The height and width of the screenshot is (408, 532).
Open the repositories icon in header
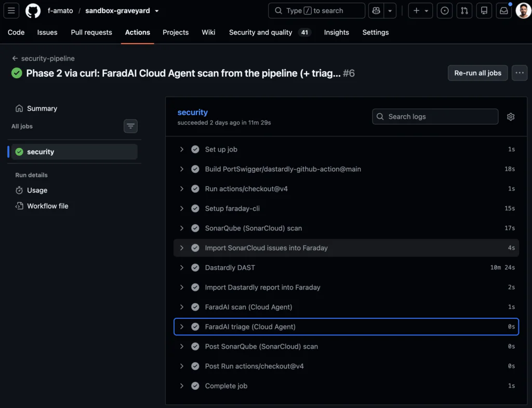tap(484, 11)
